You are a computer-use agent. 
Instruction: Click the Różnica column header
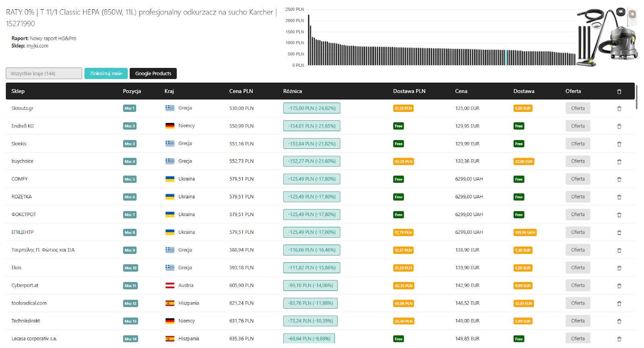point(293,91)
